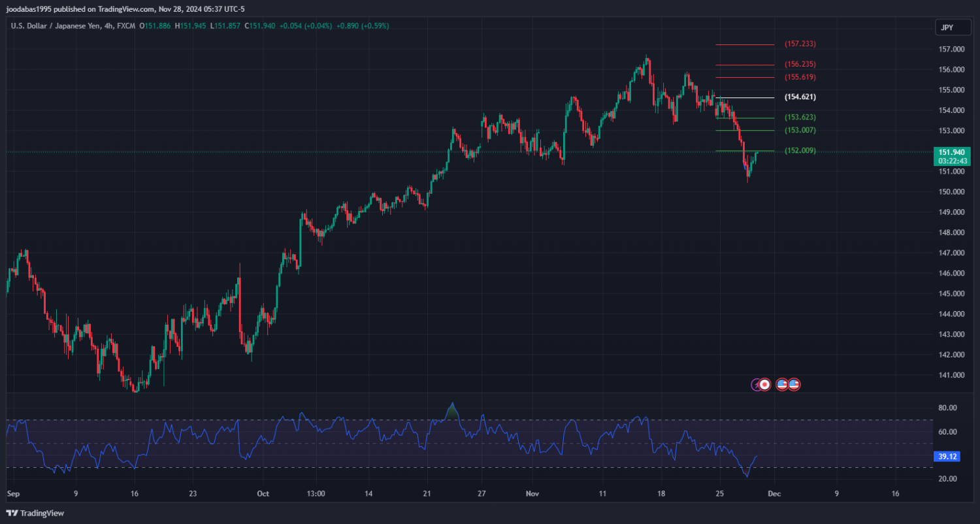Open the JPY currency selector
Screen dimensions: 980x524
[947, 27]
